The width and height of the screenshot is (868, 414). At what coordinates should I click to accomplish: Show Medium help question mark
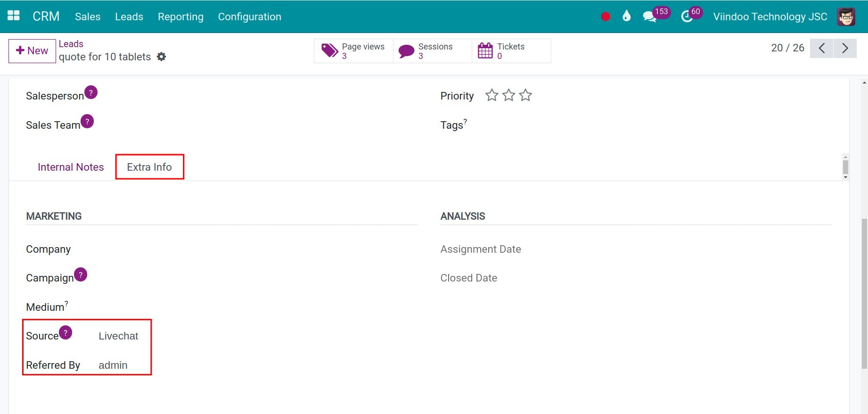tap(66, 304)
